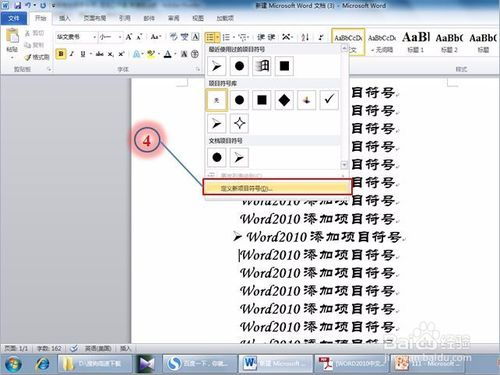Switch to the Page Layout tab
The image size is (500, 375).
[x=95, y=18]
